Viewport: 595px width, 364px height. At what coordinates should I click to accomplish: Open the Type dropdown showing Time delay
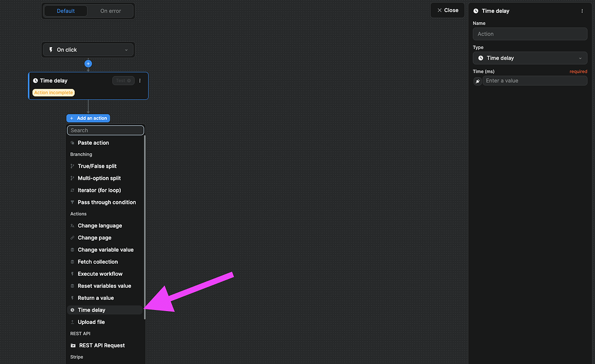coord(529,57)
